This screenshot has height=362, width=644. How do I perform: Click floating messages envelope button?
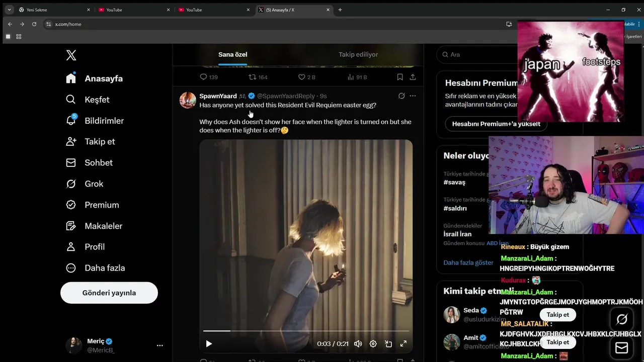622,348
